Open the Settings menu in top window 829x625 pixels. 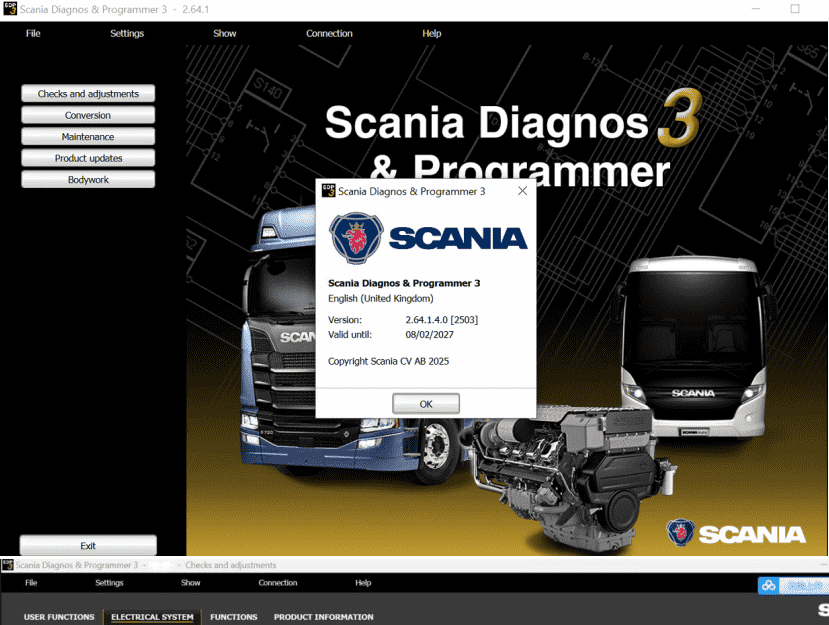(127, 33)
